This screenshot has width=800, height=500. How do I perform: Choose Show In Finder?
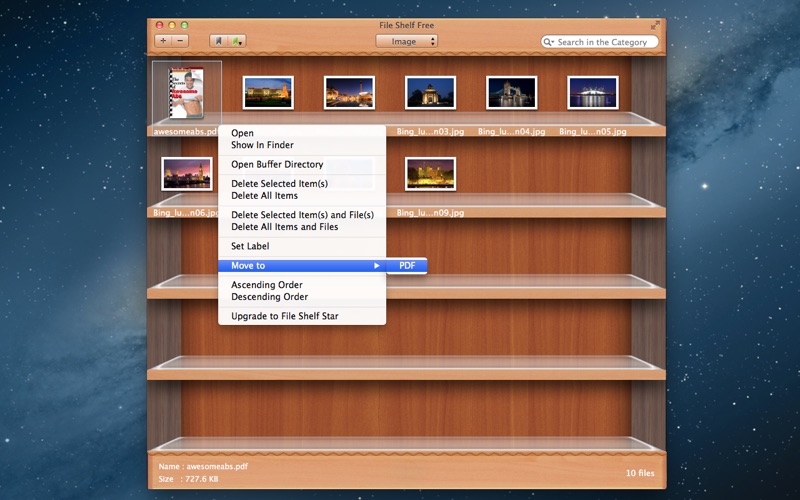click(302, 145)
